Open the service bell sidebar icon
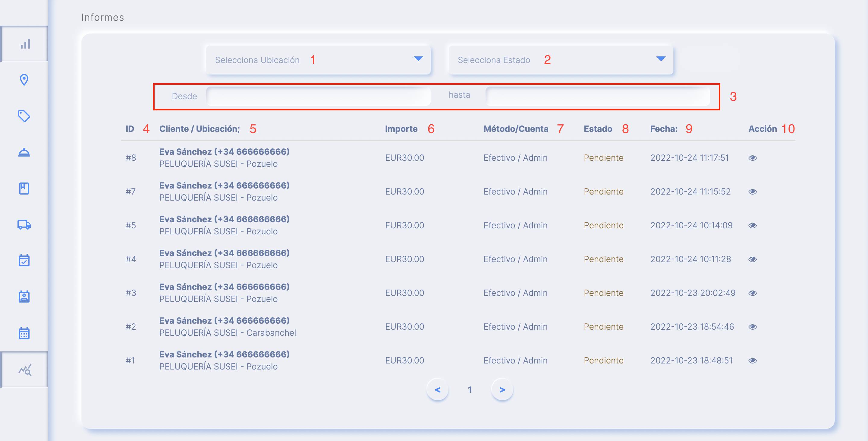 [x=24, y=152]
